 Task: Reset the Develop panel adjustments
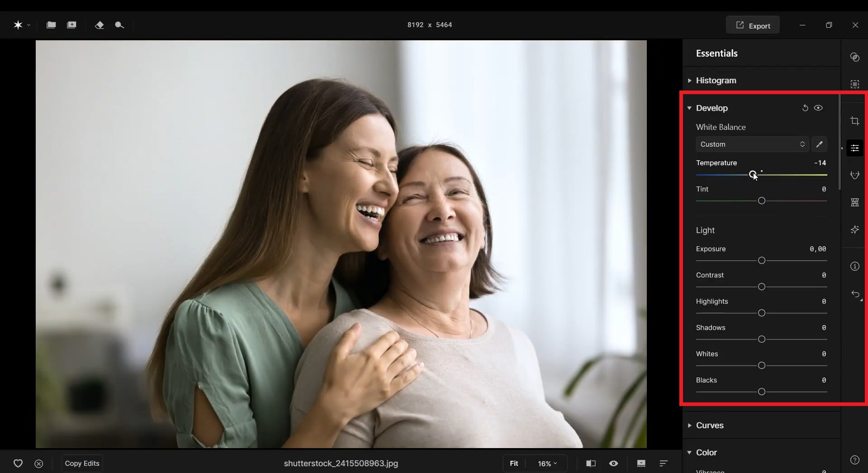pyautogui.click(x=805, y=108)
